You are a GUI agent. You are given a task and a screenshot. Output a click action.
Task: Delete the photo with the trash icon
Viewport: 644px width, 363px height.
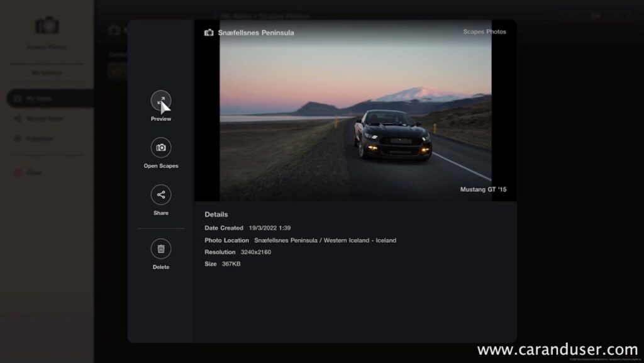click(161, 249)
